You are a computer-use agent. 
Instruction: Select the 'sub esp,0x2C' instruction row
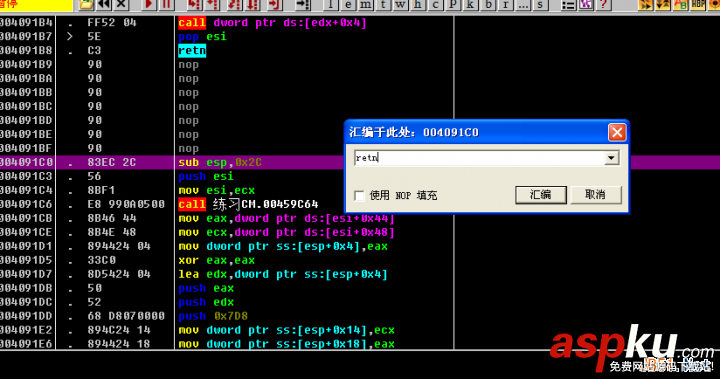(x=220, y=162)
